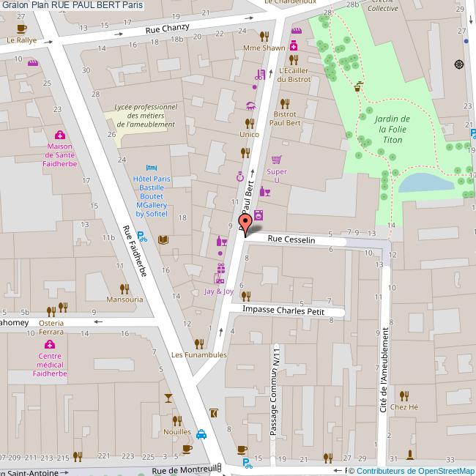The image size is (476, 476).
Task: Click the Le Rallye coffee cup icon
Action: click(21, 29)
